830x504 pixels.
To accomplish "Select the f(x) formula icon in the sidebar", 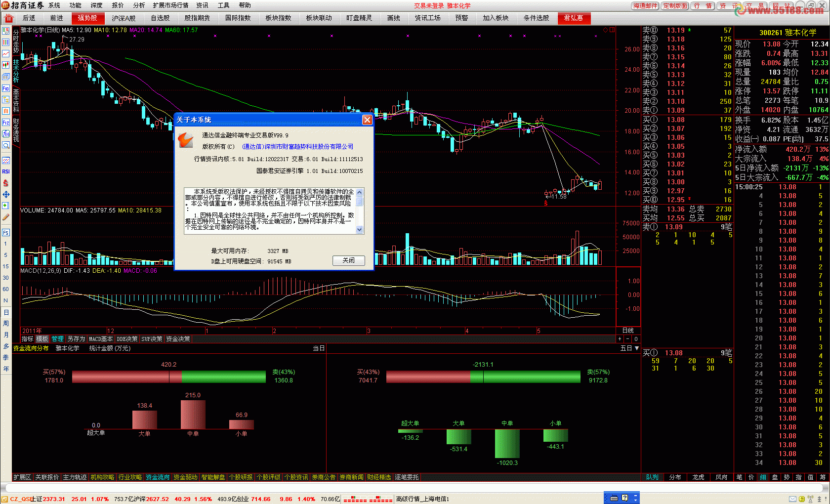I will [6, 134].
